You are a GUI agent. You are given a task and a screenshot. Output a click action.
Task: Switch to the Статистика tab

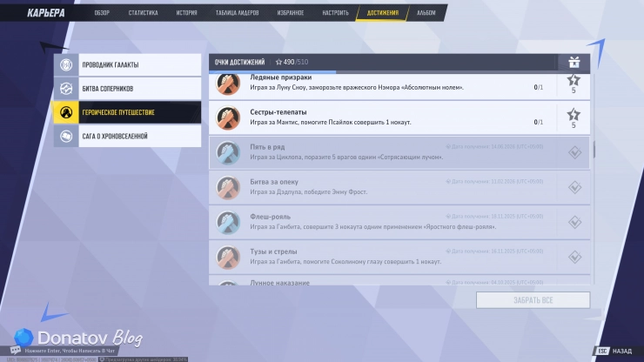click(143, 13)
